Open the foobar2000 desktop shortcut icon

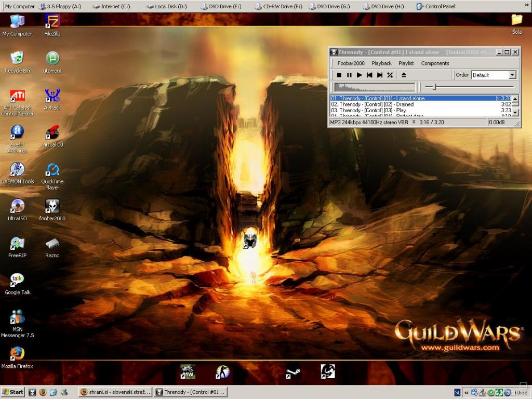point(52,210)
